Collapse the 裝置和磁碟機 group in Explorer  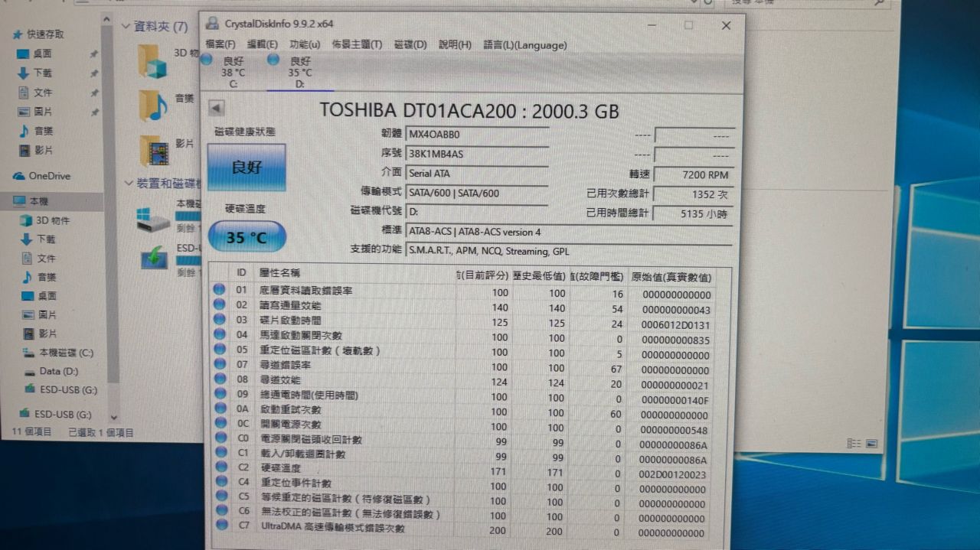click(129, 184)
